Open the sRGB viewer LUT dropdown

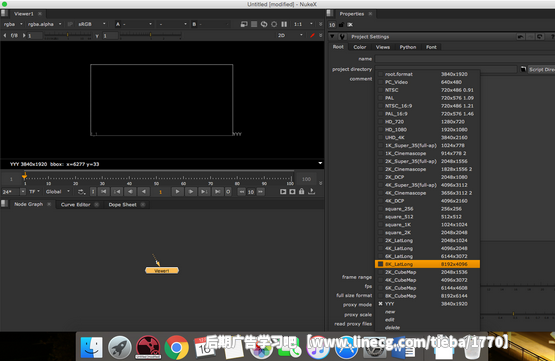point(91,24)
